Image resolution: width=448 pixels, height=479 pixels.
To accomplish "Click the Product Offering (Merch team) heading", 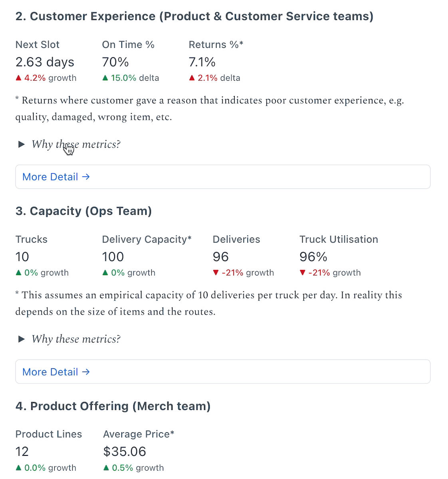I will point(113,406).
